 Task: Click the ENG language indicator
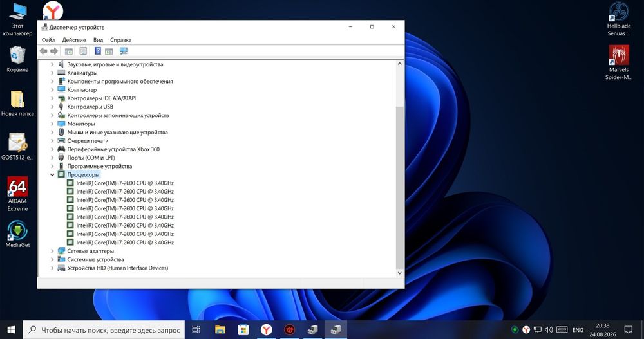(578, 330)
